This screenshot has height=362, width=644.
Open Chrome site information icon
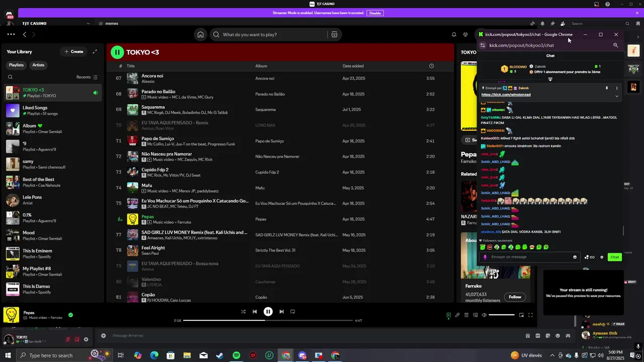482,45
